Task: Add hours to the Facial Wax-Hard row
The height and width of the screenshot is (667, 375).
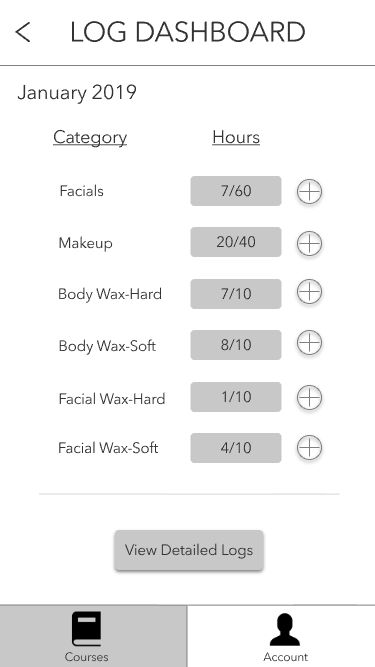Action: pos(309,397)
